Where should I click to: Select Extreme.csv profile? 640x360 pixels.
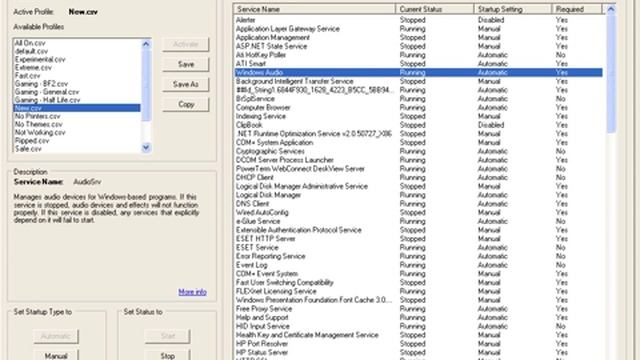(x=77, y=67)
